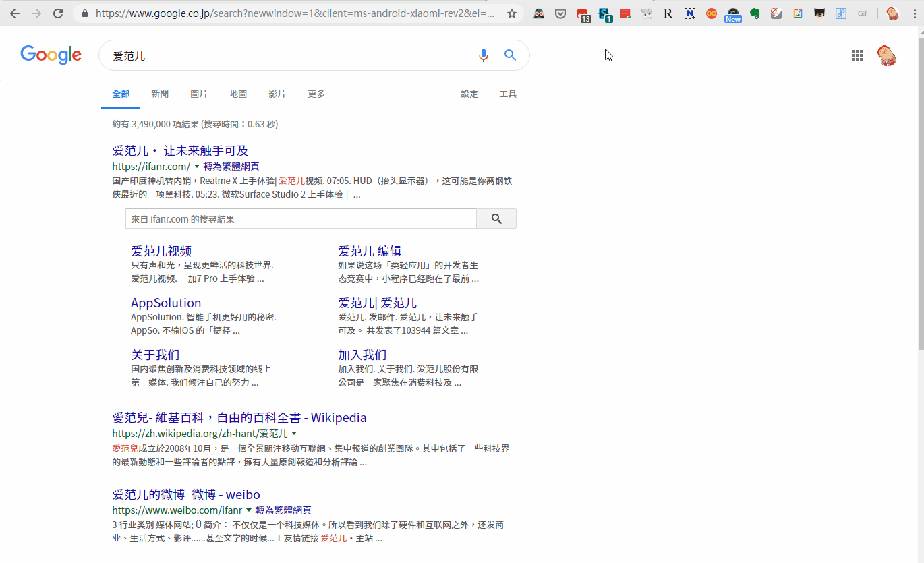Open the AppSolution sitelink
This screenshot has width=924, height=563.
166,303
